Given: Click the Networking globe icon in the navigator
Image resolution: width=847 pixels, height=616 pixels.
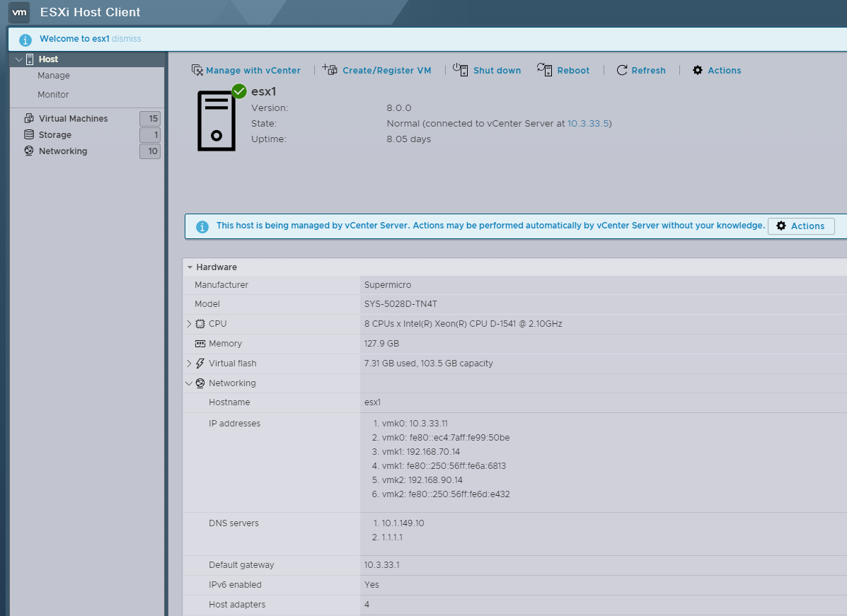Looking at the screenshot, I should [x=29, y=151].
